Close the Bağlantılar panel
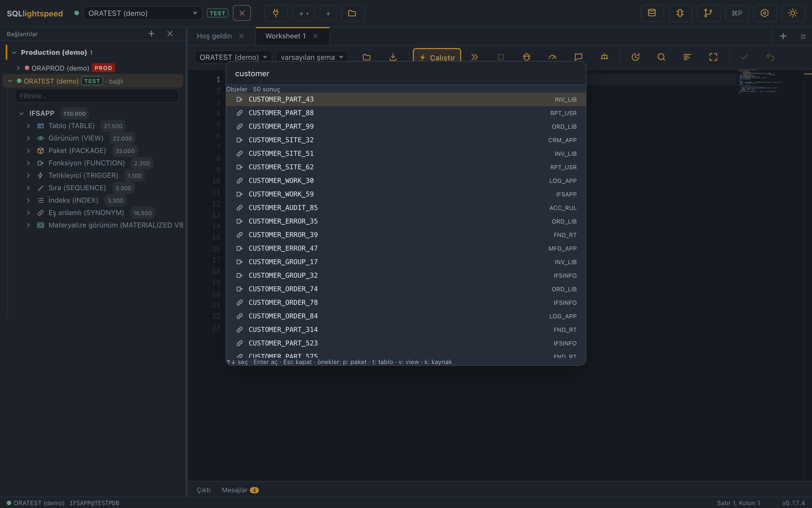812x508 pixels. click(170, 34)
